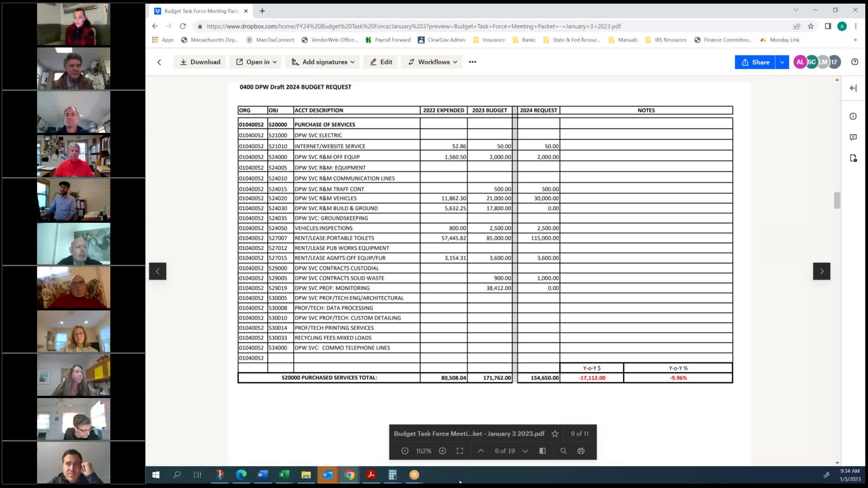
Task: Print the PDF using the printer icon
Action: point(580,450)
